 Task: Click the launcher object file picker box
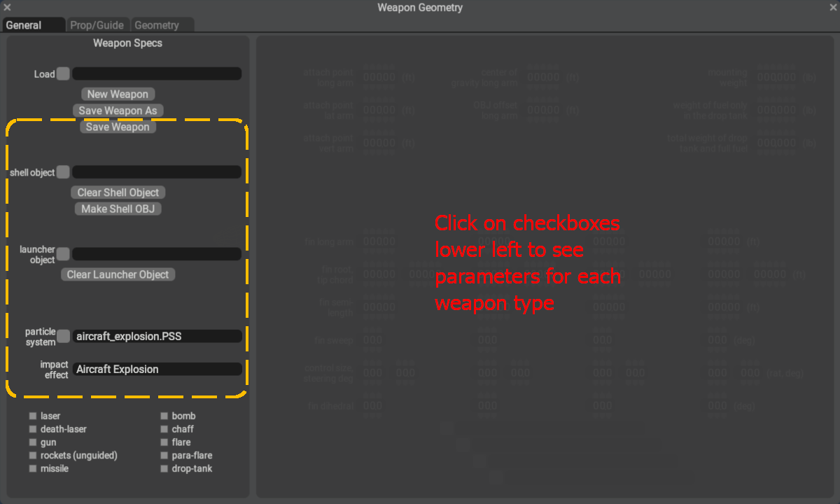(63, 254)
